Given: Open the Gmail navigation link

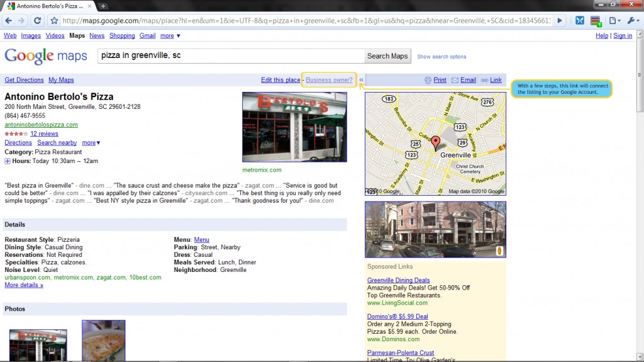Looking at the screenshot, I should click(x=147, y=36).
